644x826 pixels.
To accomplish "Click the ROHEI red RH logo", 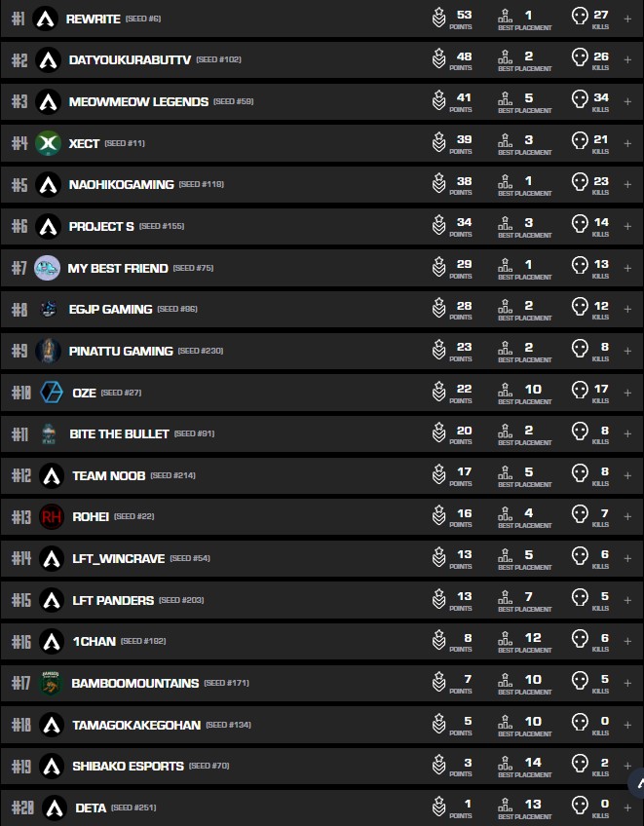I will [x=51, y=516].
